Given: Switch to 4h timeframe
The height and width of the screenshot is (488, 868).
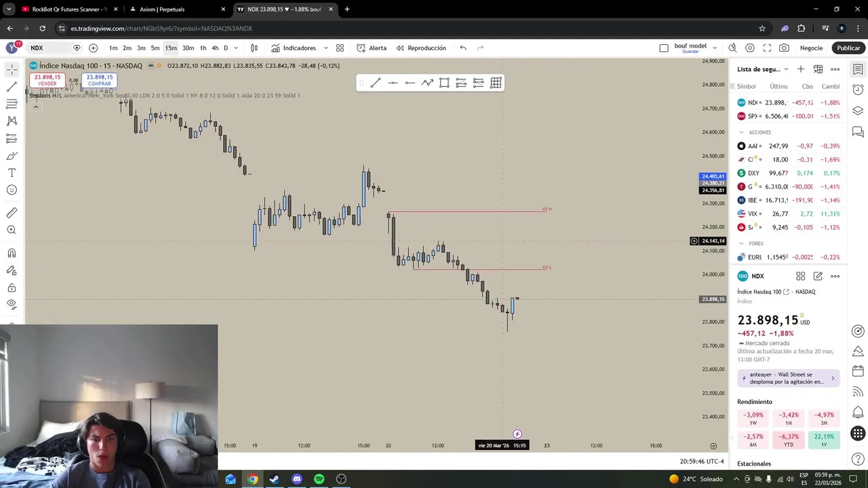Looking at the screenshot, I should click(x=215, y=48).
